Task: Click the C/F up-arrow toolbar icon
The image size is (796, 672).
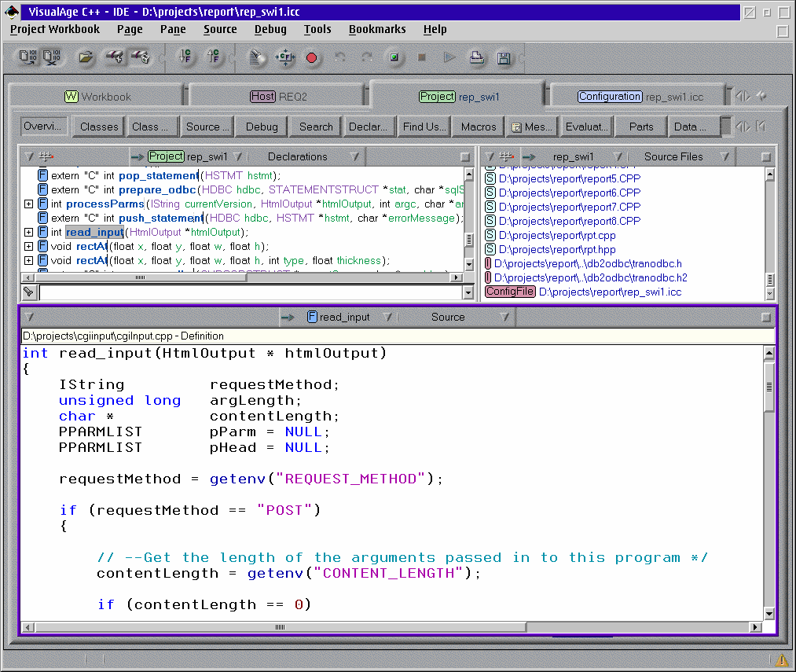Action: (214, 57)
